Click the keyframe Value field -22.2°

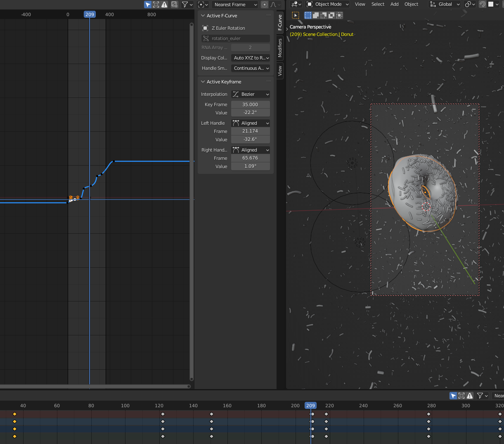pos(251,112)
